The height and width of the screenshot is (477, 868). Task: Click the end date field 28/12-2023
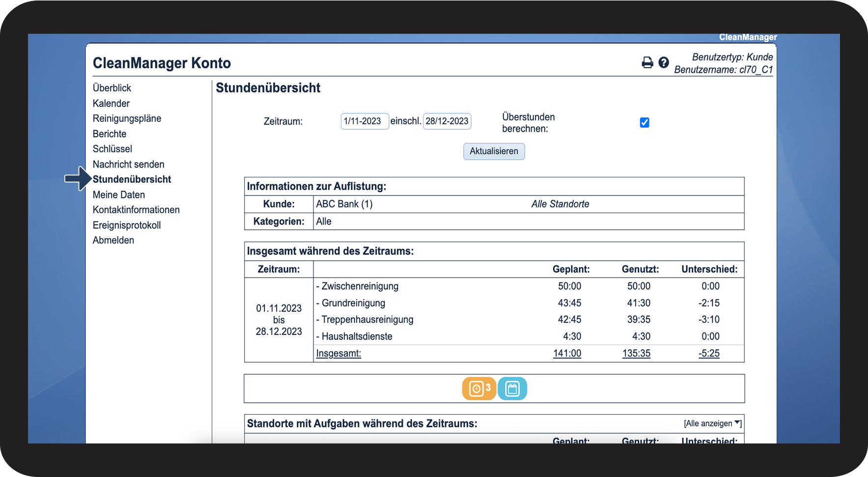point(447,121)
